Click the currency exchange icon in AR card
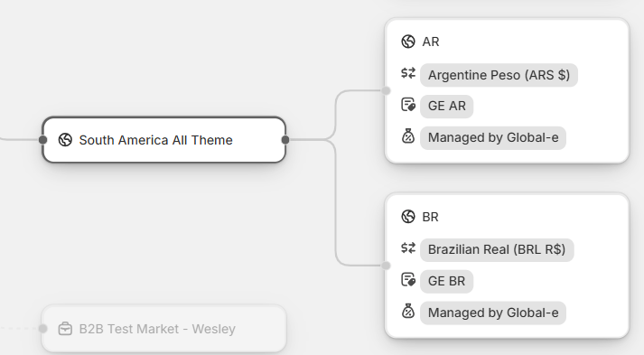 click(408, 73)
